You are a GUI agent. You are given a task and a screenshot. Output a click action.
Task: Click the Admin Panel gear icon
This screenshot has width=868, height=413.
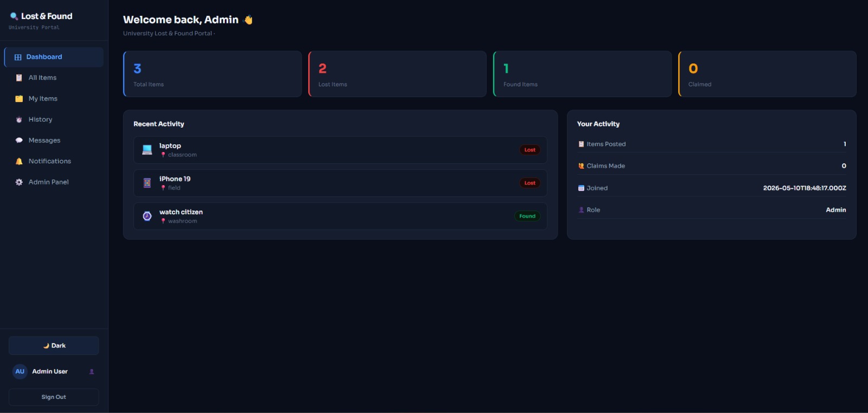point(19,182)
